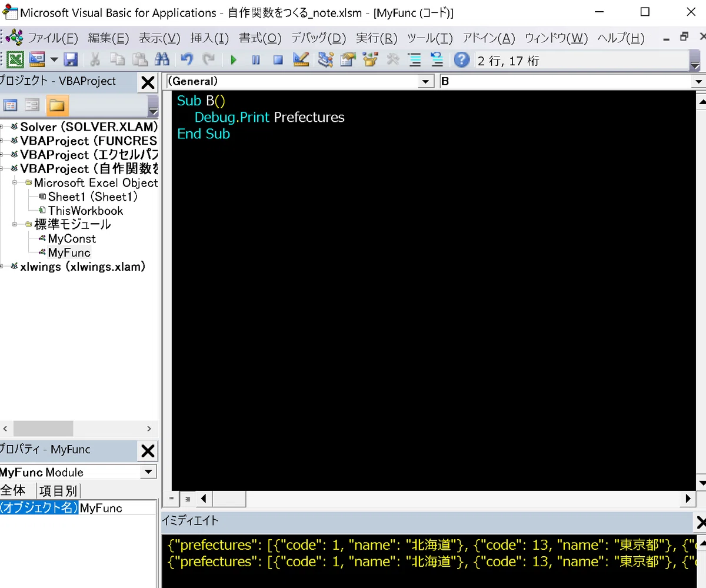Screen dimensions: 706x588
Task: Click the Reset stop square icon
Action: click(x=278, y=59)
